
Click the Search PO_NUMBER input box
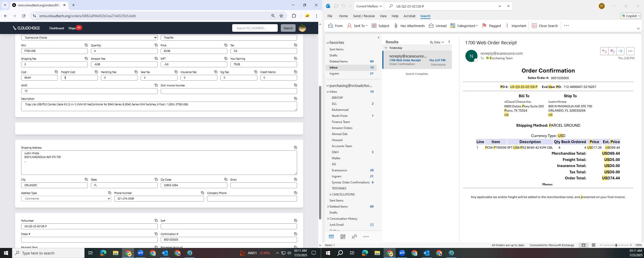[255, 28]
